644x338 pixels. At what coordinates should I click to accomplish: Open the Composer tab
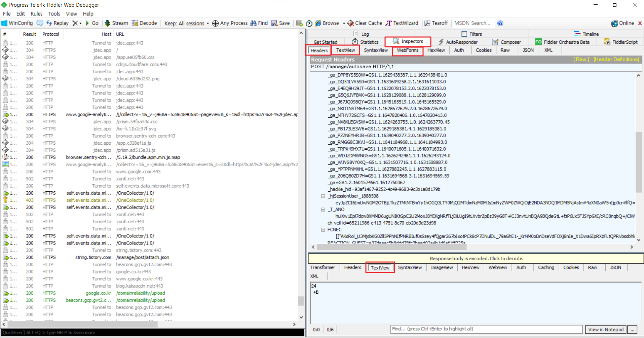pos(506,42)
